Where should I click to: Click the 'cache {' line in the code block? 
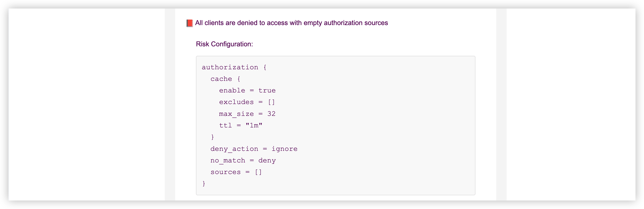click(x=225, y=79)
